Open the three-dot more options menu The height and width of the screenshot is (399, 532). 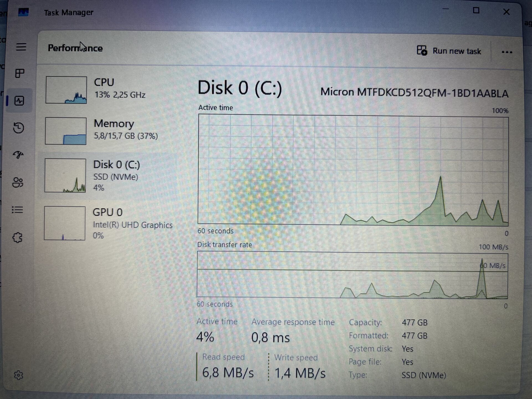click(507, 52)
